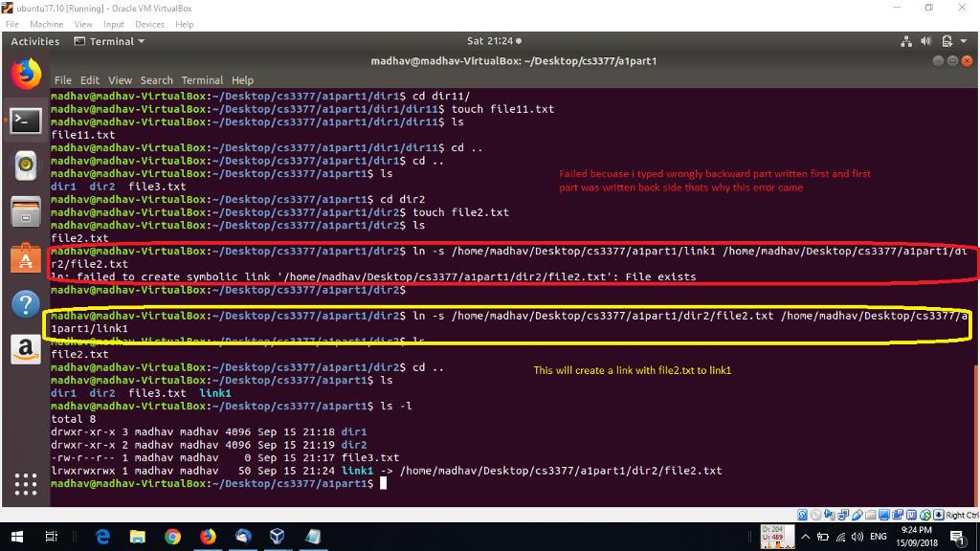This screenshot has width=980, height=551.
Task: Open Firefox from the Ubuntu dock
Action: point(25,75)
